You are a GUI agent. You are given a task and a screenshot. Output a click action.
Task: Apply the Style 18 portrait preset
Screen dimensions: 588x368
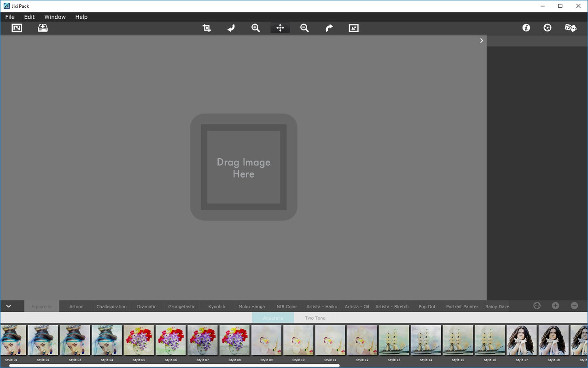[554, 340]
